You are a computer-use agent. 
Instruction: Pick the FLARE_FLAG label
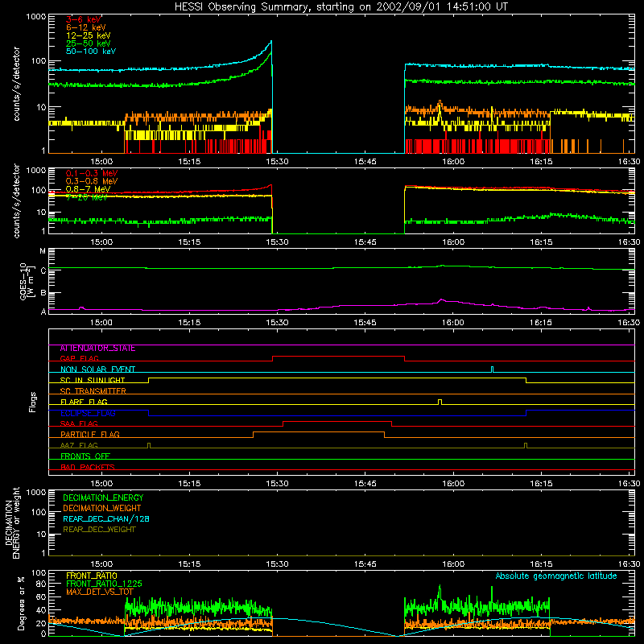tap(84, 402)
